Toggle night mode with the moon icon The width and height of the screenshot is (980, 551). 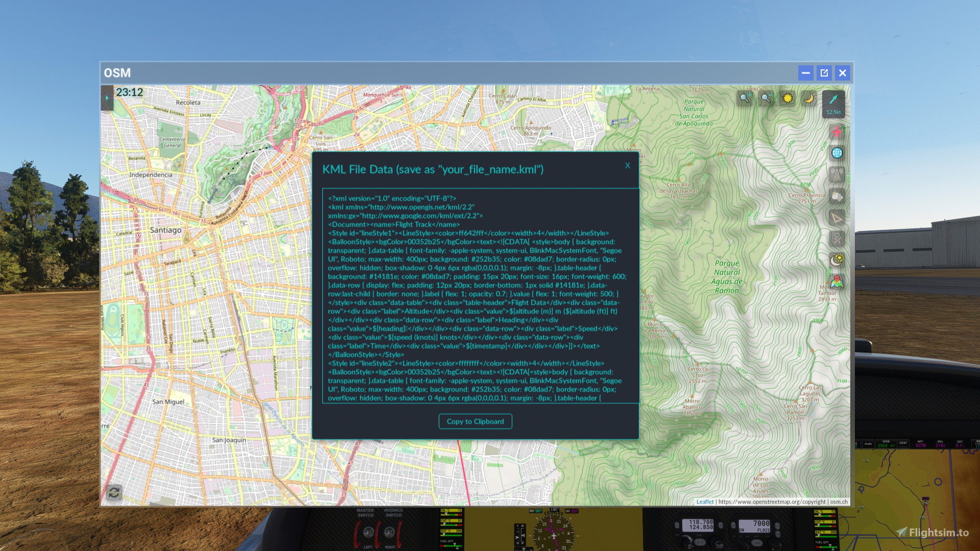808,98
